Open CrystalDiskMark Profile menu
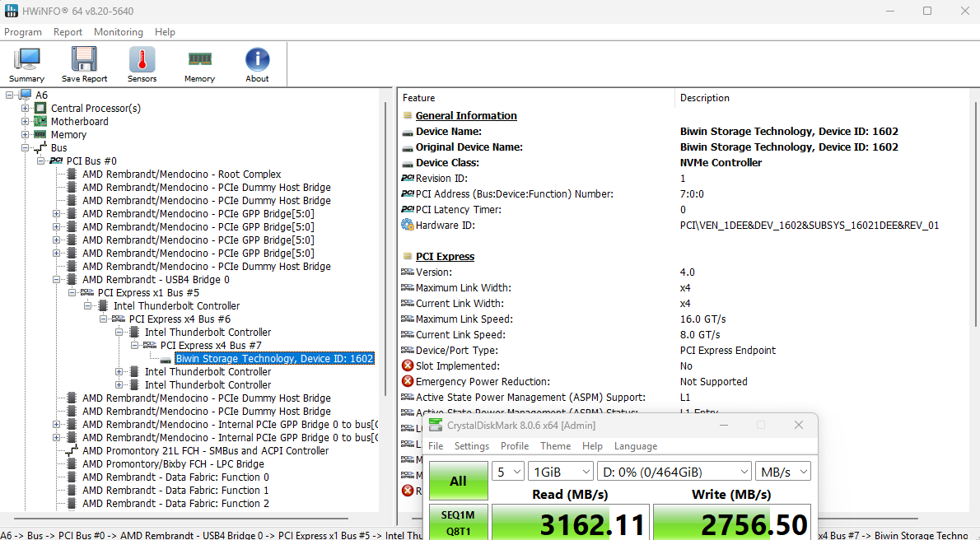This screenshot has height=540, width=980. (515, 445)
